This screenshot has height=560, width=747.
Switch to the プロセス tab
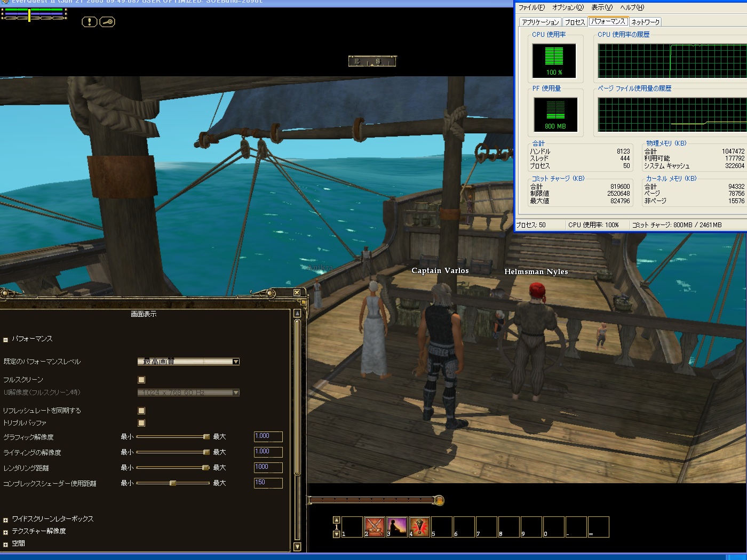(x=575, y=22)
